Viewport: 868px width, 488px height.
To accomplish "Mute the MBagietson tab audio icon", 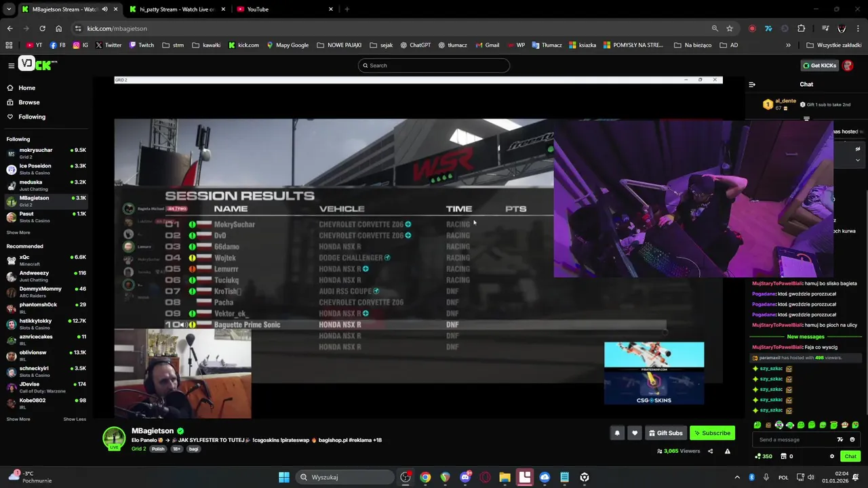I will pos(104,9).
